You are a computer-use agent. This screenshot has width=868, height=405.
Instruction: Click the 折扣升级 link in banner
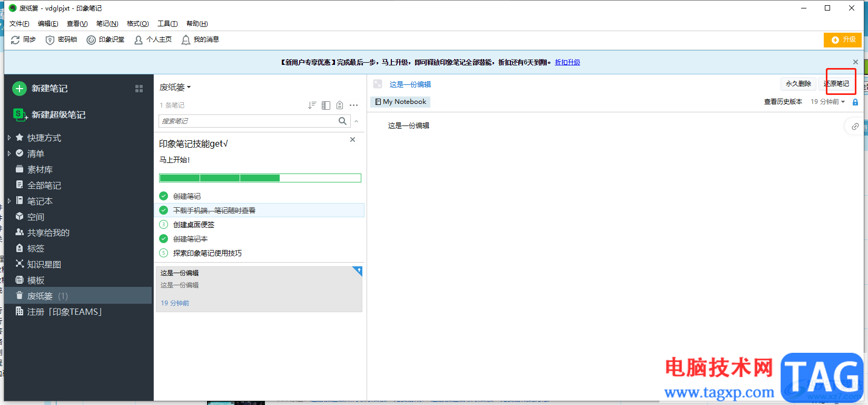pyautogui.click(x=567, y=62)
